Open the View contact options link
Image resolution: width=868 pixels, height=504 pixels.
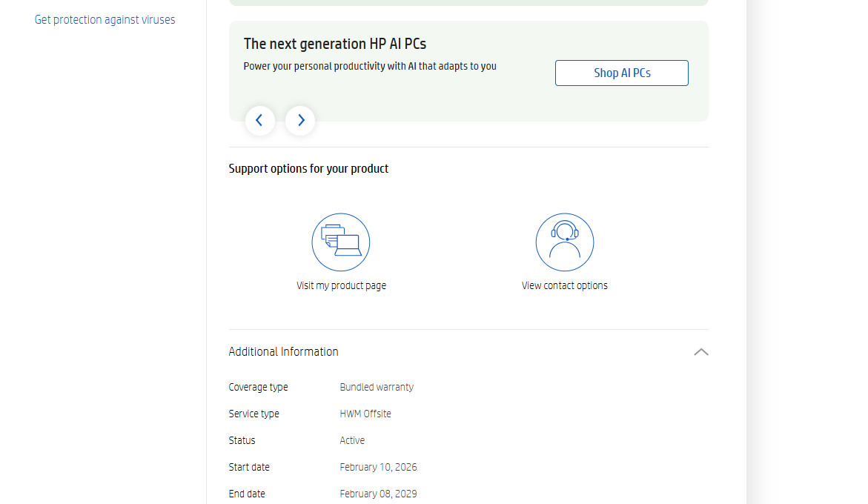(565, 285)
